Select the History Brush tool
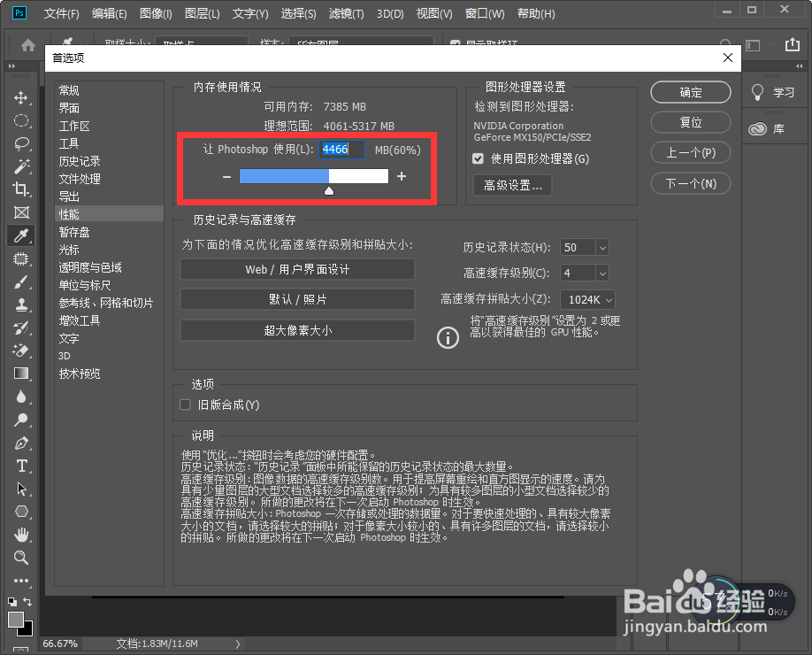 [x=20, y=327]
